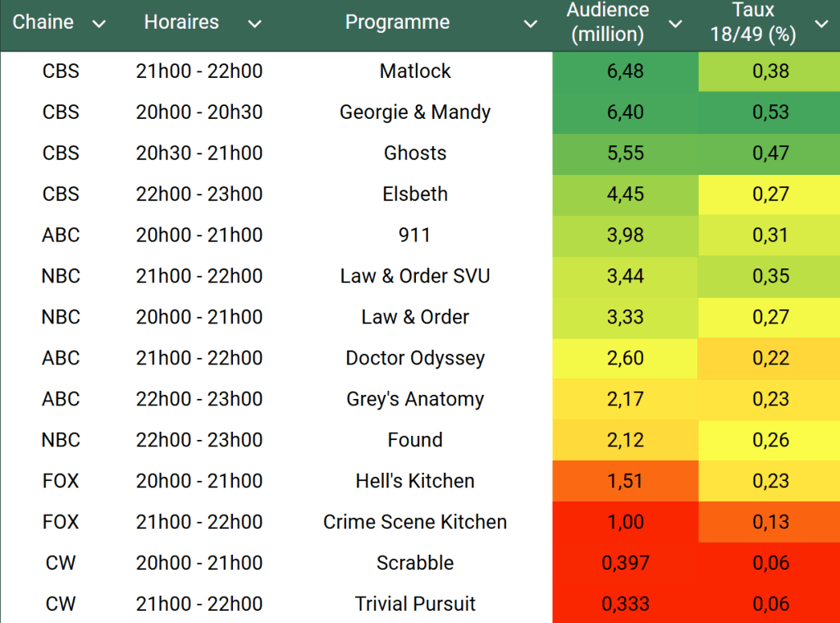
Task: Open the Chaine column filter dropdown
Action: click(x=99, y=24)
